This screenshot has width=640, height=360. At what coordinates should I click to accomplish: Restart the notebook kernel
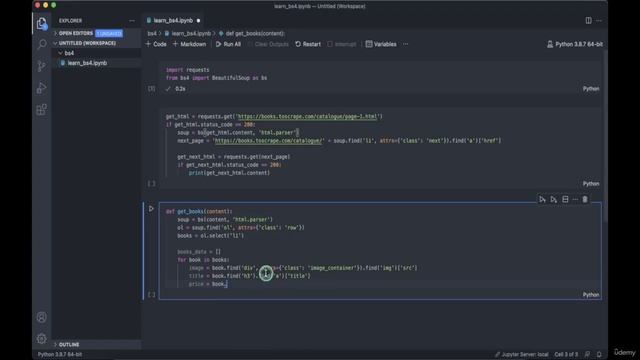[x=308, y=44]
